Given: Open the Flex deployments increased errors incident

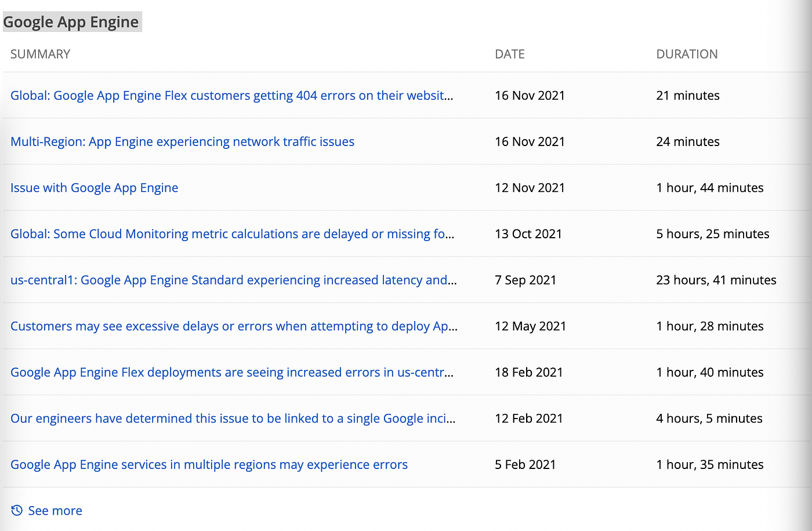Looking at the screenshot, I should pyautogui.click(x=232, y=372).
